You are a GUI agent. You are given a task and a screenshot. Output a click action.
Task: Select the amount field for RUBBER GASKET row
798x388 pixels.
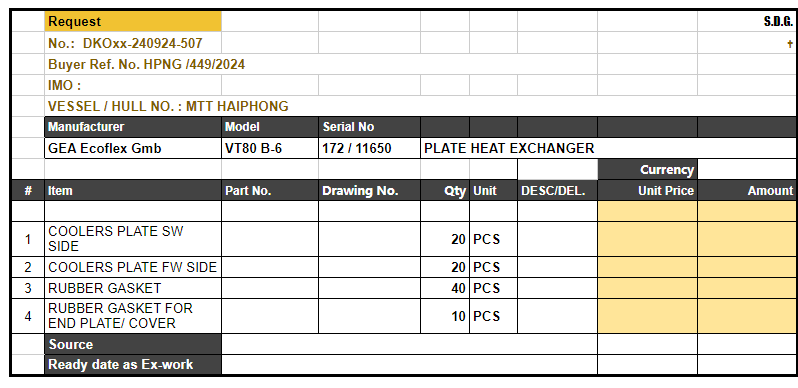[747, 288]
